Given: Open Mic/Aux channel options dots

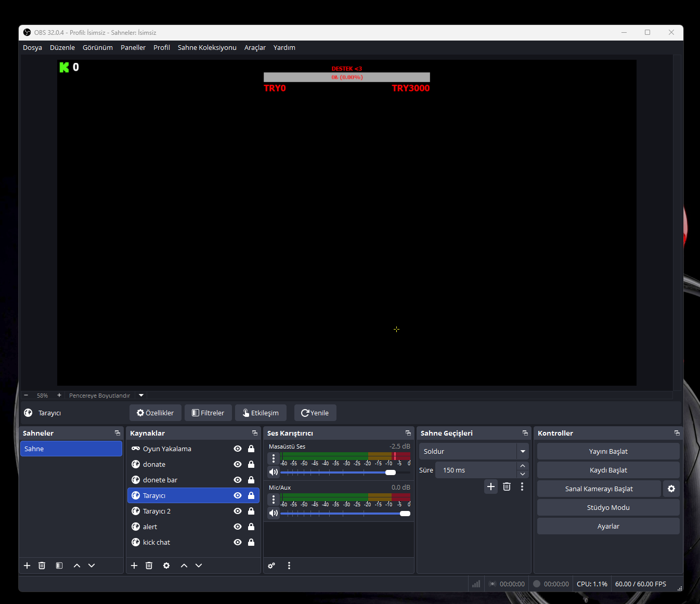Looking at the screenshot, I should [274, 500].
